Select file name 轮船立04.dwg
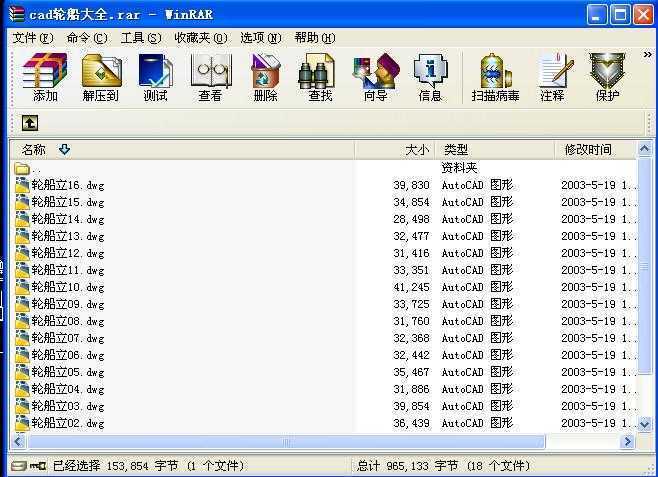 click(68, 389)
